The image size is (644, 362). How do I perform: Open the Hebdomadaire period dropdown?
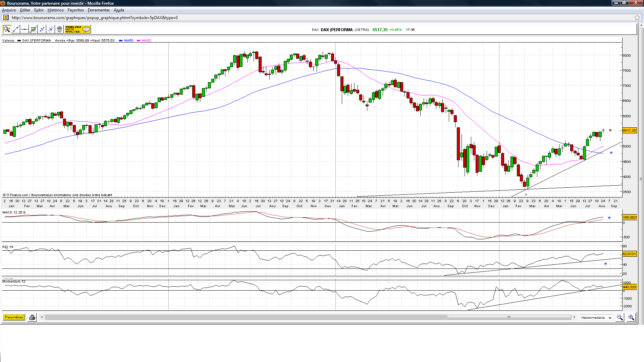click(596, 317)
